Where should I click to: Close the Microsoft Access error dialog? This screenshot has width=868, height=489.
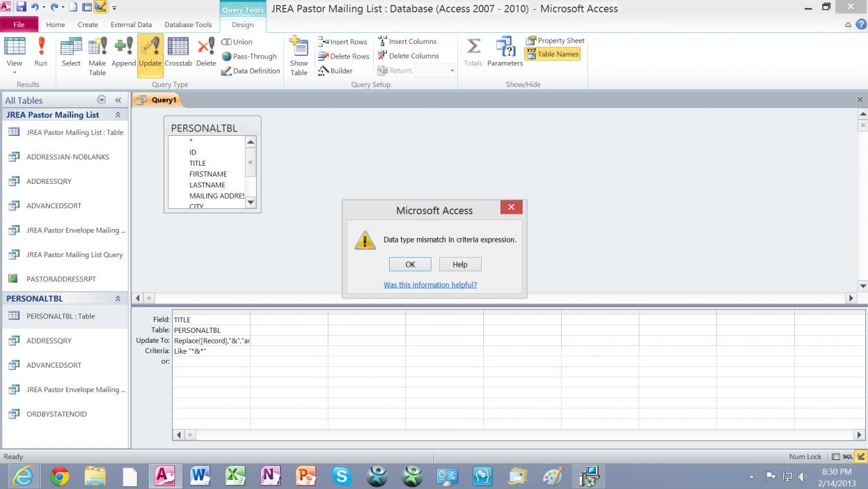pos(511,208)
